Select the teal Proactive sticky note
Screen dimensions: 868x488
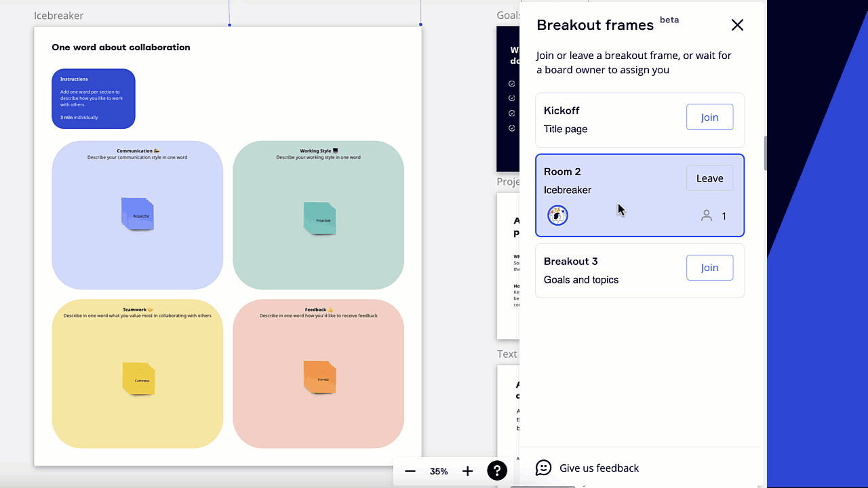tap(319, 219)
